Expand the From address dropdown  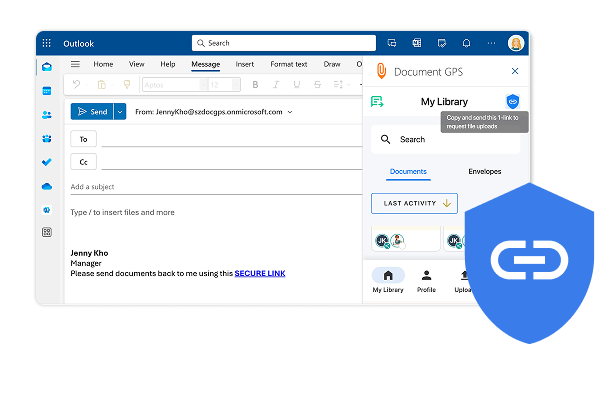tap(290, 112)
